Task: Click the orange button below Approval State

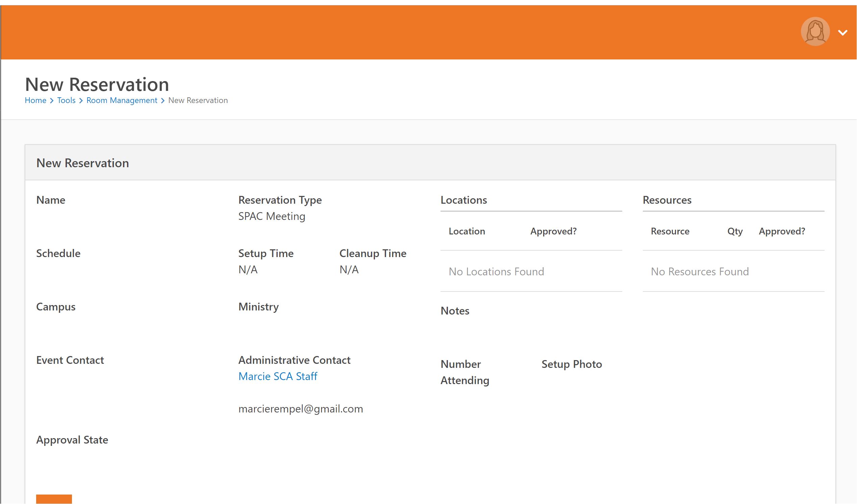Action: [x=54, y=499]
